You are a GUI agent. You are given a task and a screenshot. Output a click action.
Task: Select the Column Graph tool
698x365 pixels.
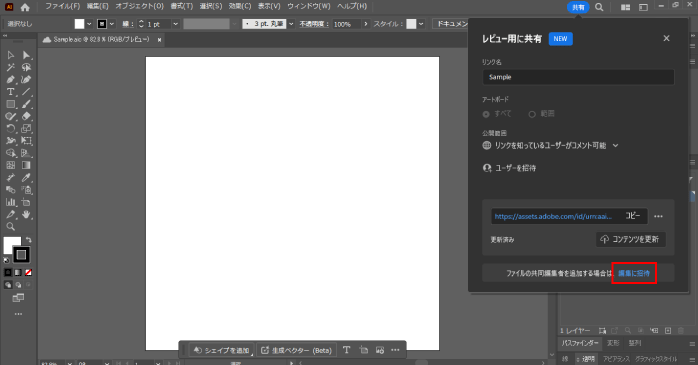tap(11, 202)
